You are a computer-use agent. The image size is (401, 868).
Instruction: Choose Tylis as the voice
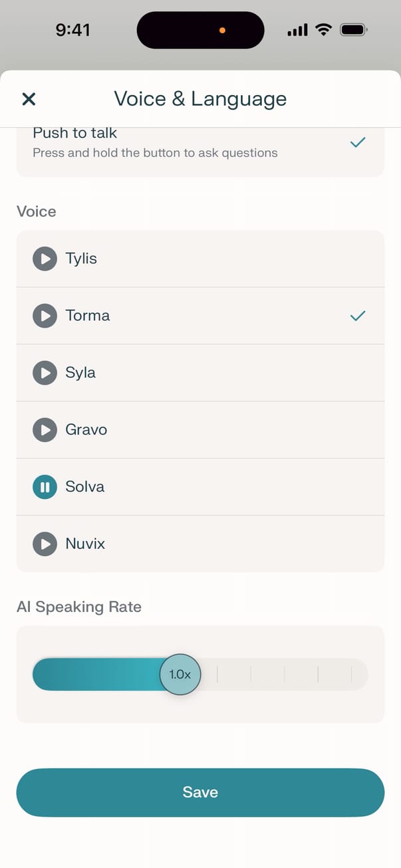[x=200, y=259]
